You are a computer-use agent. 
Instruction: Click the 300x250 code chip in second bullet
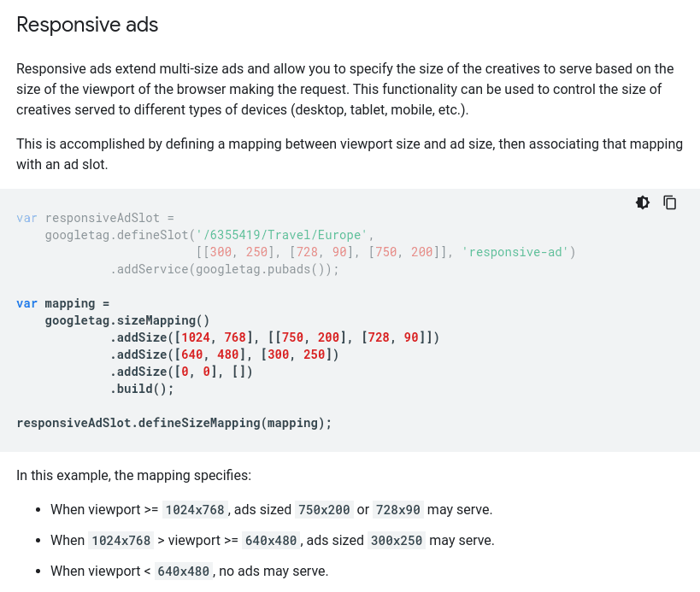tap(397, 540)
